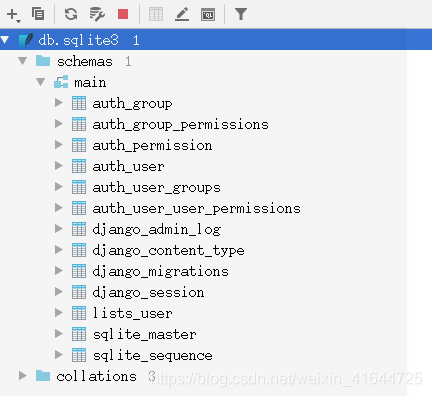The image size is (432, 397).
Task: Select the auth_group table name
Action: 132,104
